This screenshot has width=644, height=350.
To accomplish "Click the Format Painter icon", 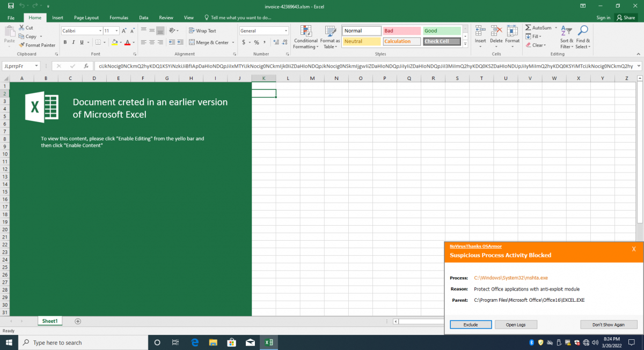I will [x=22, y=45].
